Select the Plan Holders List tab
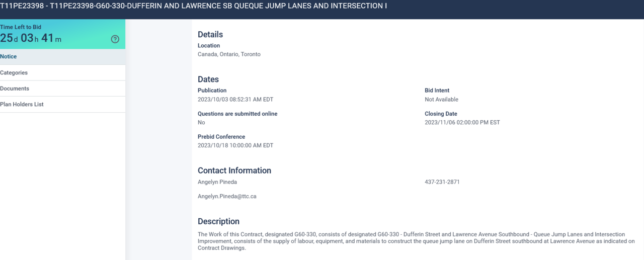 22,105
